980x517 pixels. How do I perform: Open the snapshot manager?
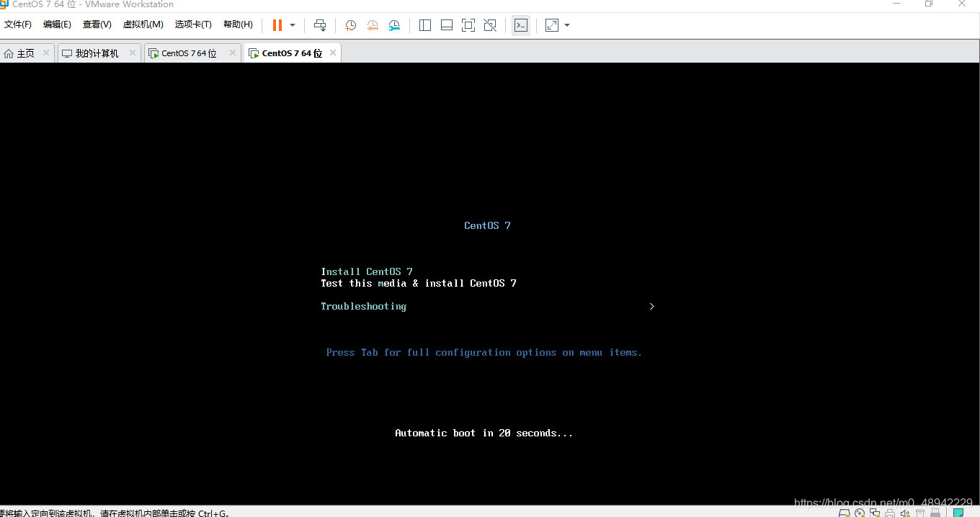[x=394, y=25]
